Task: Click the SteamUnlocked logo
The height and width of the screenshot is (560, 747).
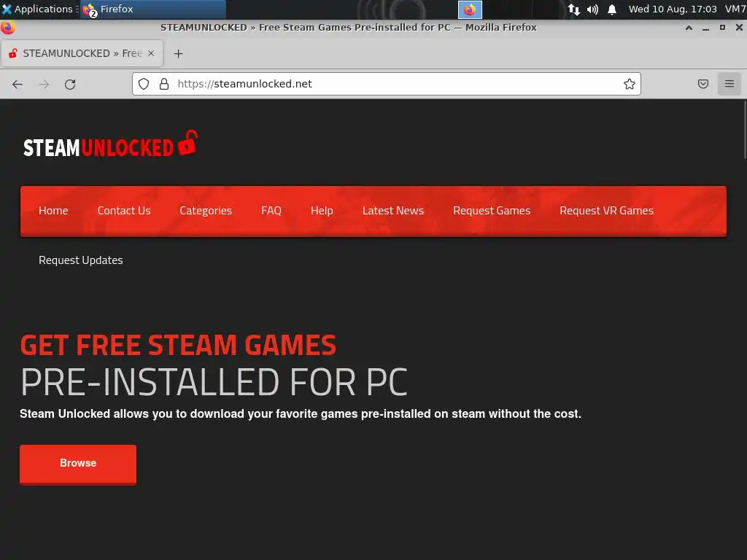Action: [x=111, y=144]
